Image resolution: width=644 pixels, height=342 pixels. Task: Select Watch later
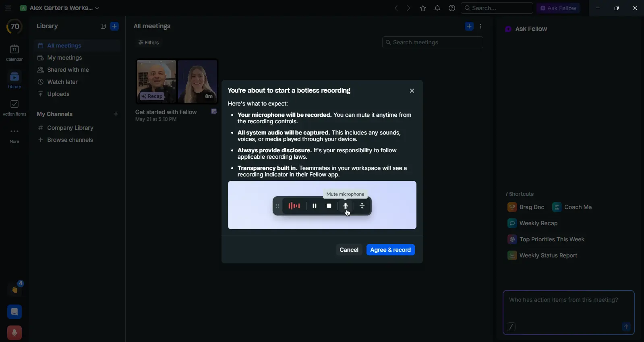[x=77, y=82]
